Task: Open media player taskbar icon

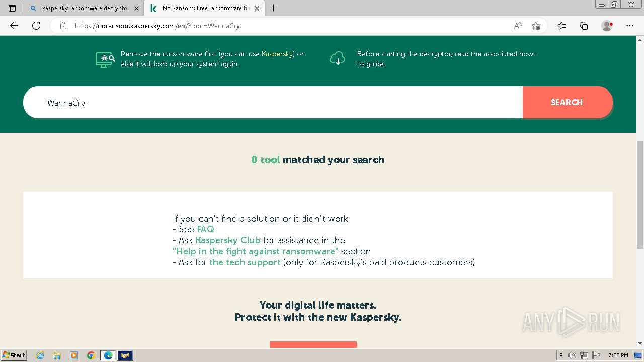Action: [74, 355]
